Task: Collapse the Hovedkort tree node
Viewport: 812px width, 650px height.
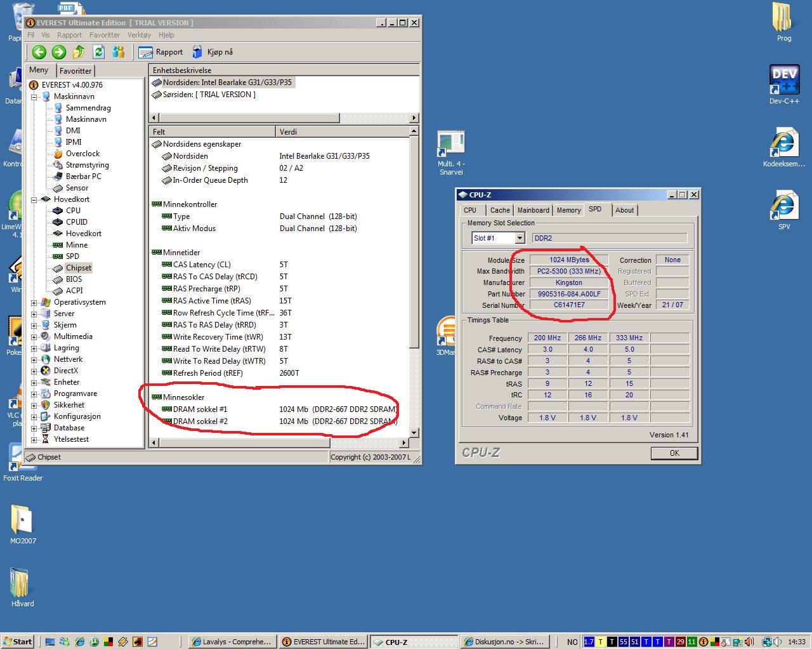Action: (34, 199)
